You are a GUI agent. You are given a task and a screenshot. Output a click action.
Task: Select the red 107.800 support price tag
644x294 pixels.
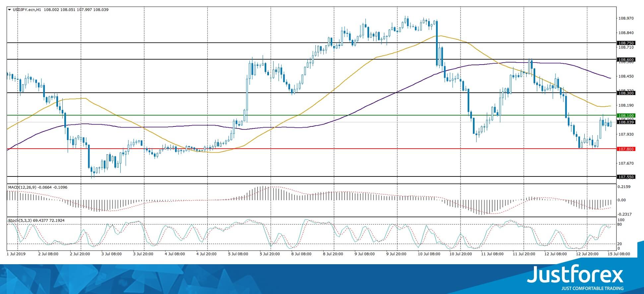pyautogui.click(x=626, y=149)
